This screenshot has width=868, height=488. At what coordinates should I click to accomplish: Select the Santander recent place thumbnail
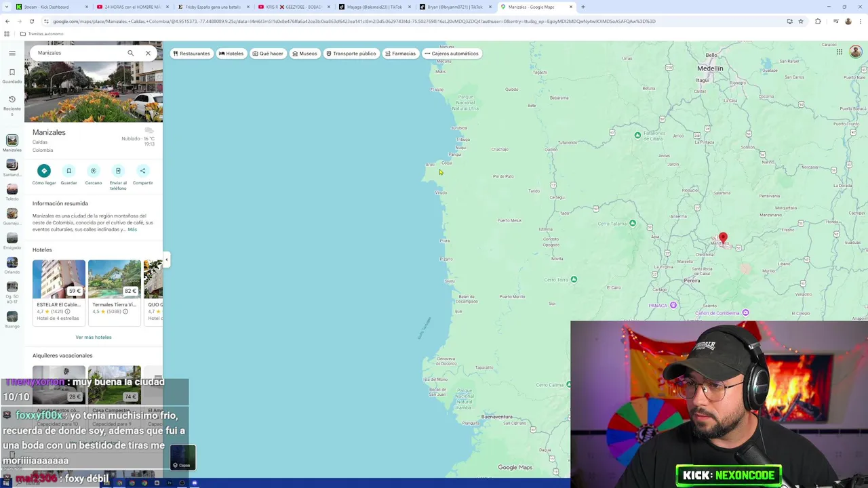pos(12,165)
